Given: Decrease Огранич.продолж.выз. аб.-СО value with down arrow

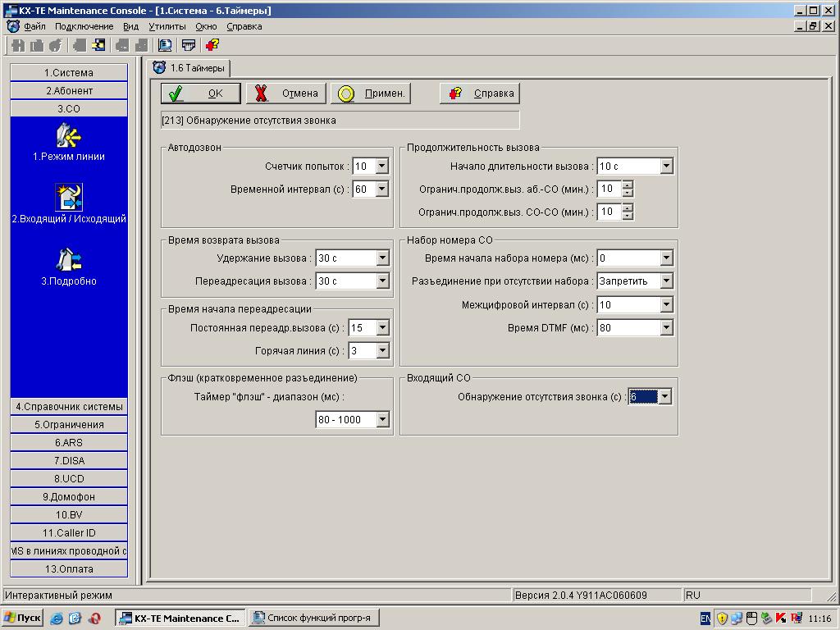Looking at the screenshot, I should pyautogui.click(x=628, y=193).
